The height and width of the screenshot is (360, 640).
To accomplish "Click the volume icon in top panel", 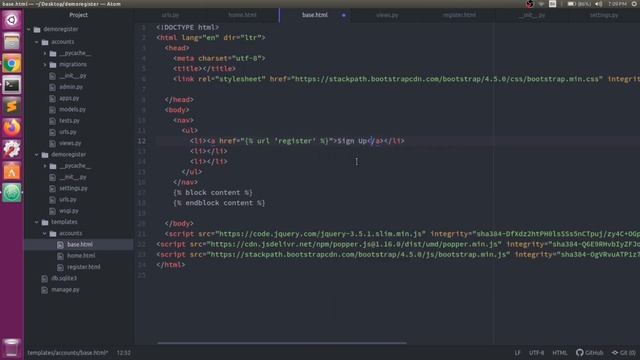I will [x=598, y=4].
